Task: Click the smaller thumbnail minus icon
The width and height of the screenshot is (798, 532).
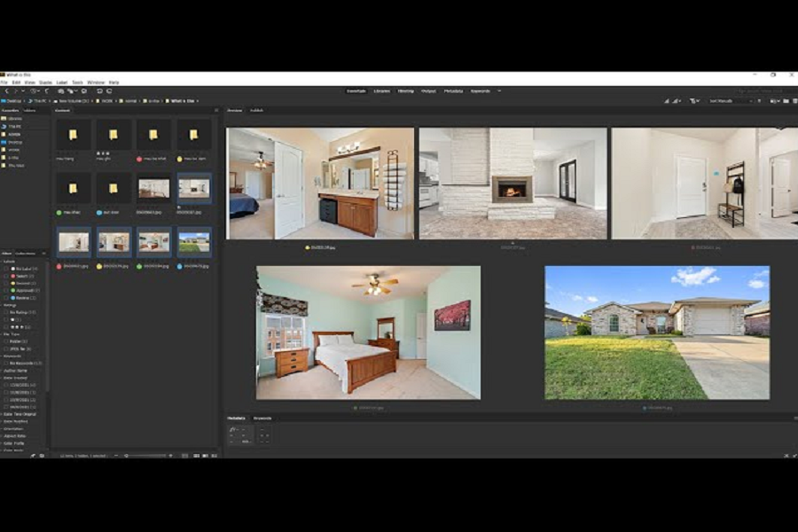Action: (x=116, y=456)
